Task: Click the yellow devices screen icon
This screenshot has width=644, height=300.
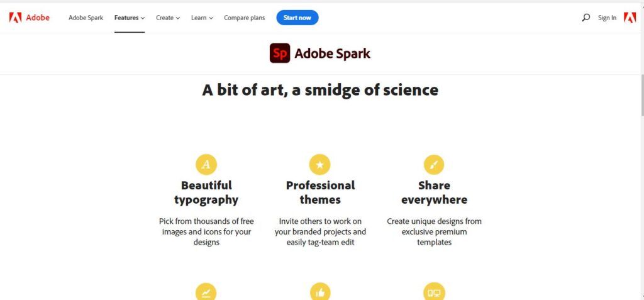Action: (x=434, y=292)
